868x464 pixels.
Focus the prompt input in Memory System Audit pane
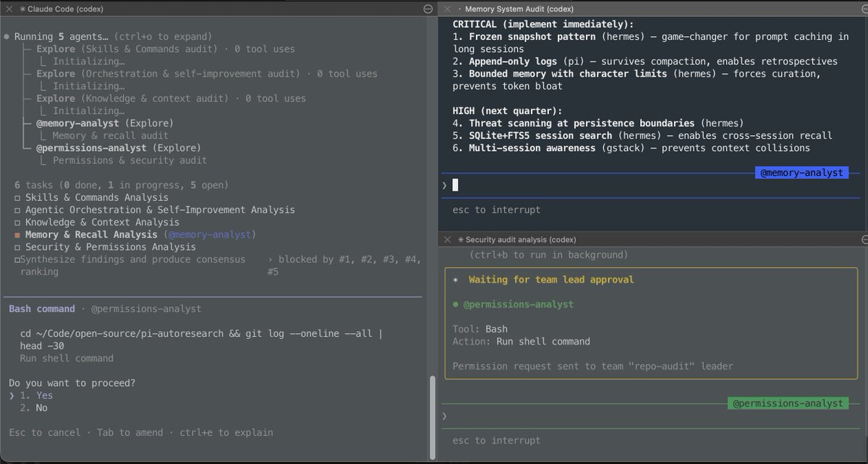point(651,185)
